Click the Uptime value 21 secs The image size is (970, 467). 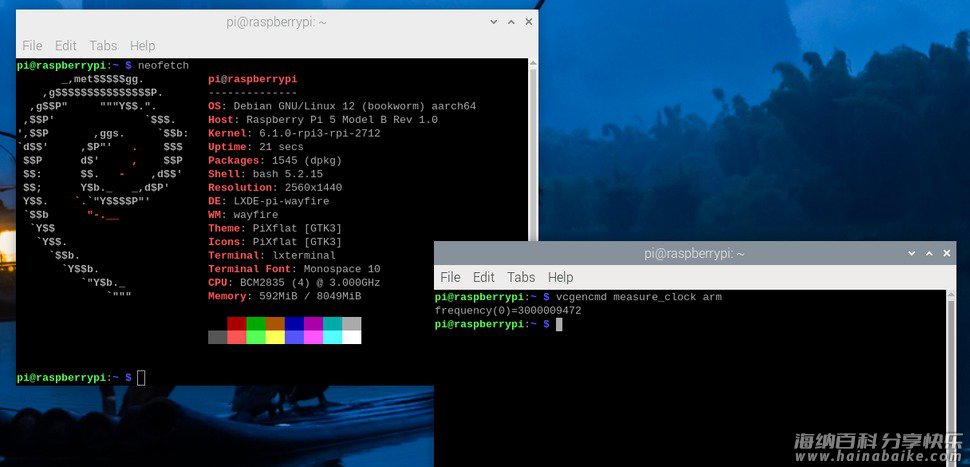(x=278, y=147)
